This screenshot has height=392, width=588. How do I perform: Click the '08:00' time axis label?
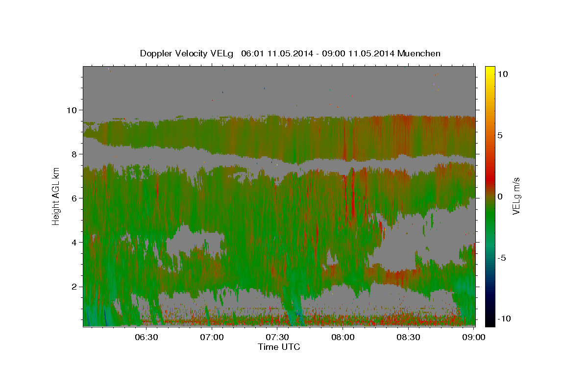tap(343, 337)
